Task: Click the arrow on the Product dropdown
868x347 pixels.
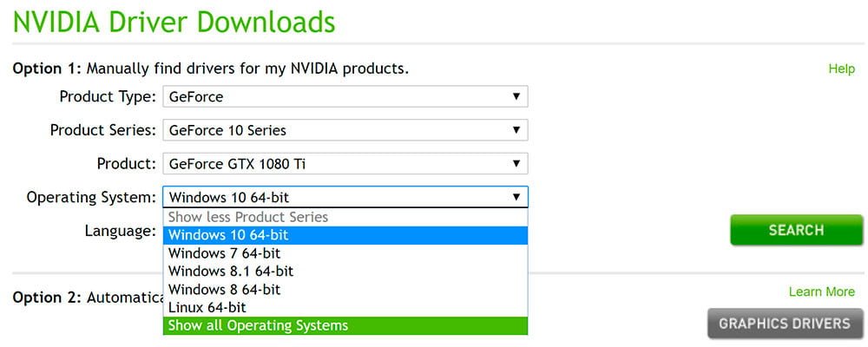Action: pyautogui.click(x=516, y=163)
